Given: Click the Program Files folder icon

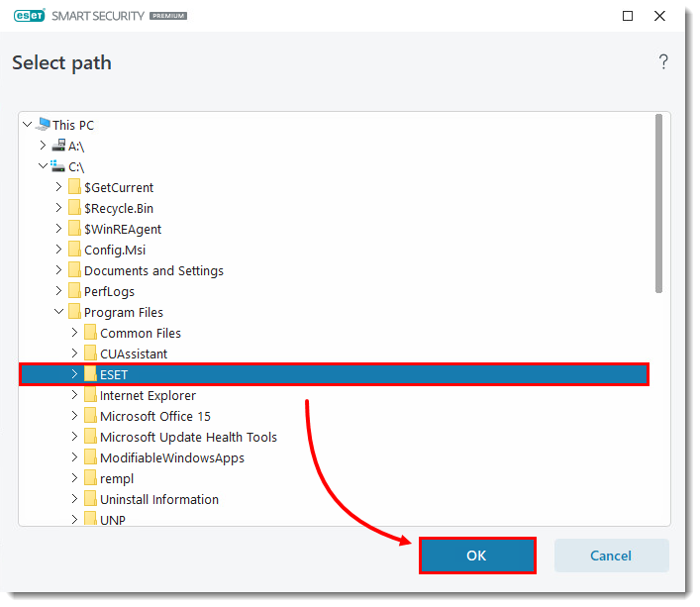Looking at the screenshot, I should click(74, 312).
